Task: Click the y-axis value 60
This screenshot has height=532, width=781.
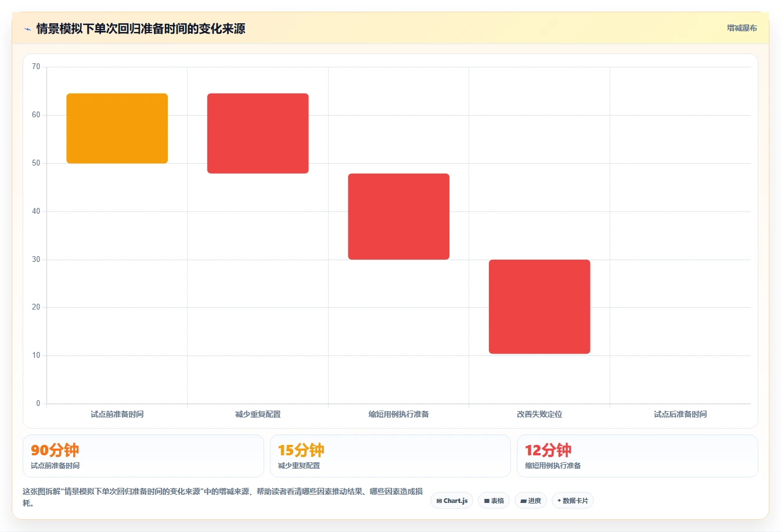Action: [x=36, y=115]
